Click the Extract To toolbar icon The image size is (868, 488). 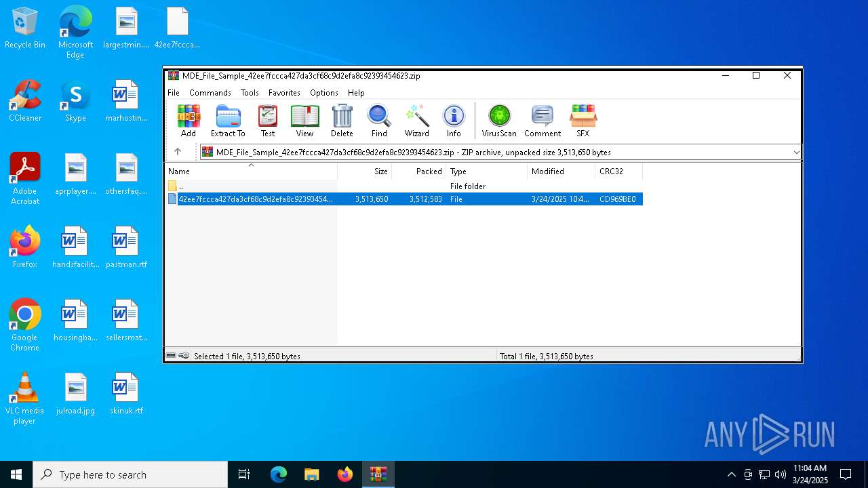click(228, 121)
